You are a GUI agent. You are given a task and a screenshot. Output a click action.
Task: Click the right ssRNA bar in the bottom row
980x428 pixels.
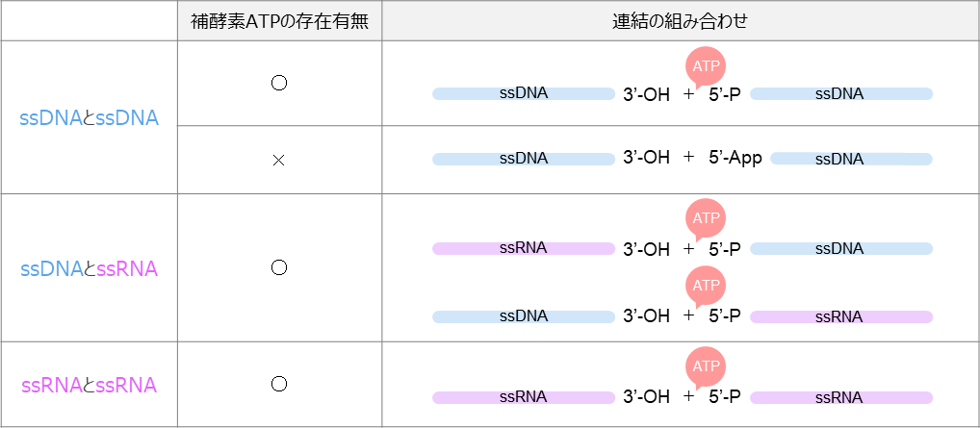coord(841,397)
